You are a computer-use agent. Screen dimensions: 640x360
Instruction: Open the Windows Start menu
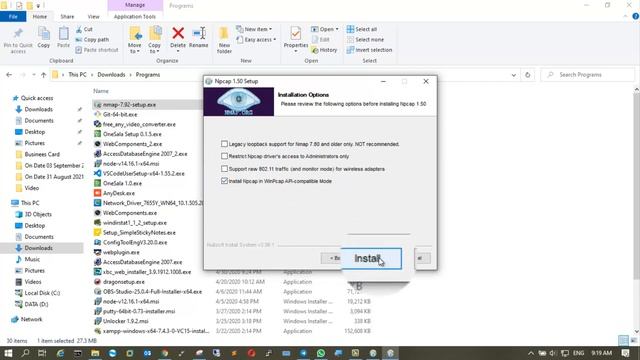pyautogui.click(x=8, y=353)
